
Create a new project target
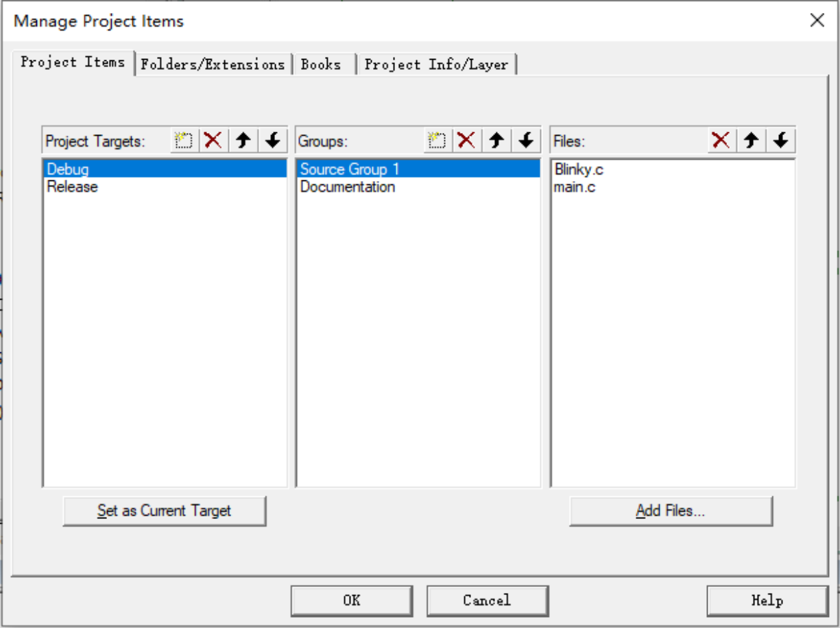pos(184,141)
